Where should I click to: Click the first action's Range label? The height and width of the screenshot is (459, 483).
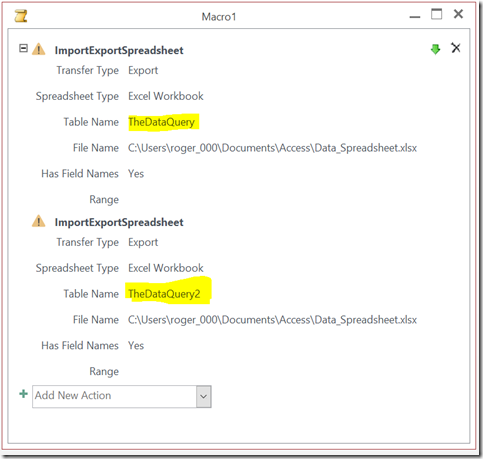click(104, 200)
